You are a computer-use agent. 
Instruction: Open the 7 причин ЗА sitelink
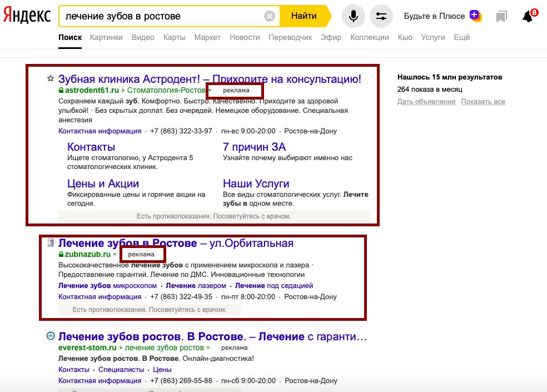pyautogui.click(x=254, y=147)
